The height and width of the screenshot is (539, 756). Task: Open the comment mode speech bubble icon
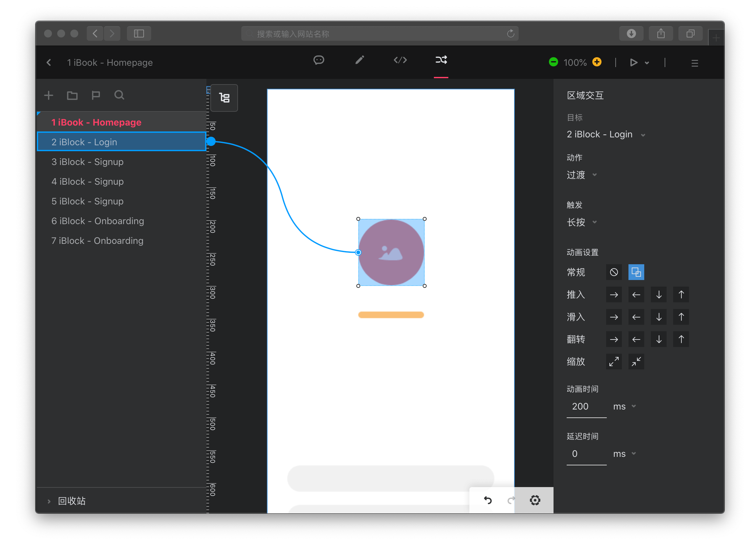click(x=319, y=60)
